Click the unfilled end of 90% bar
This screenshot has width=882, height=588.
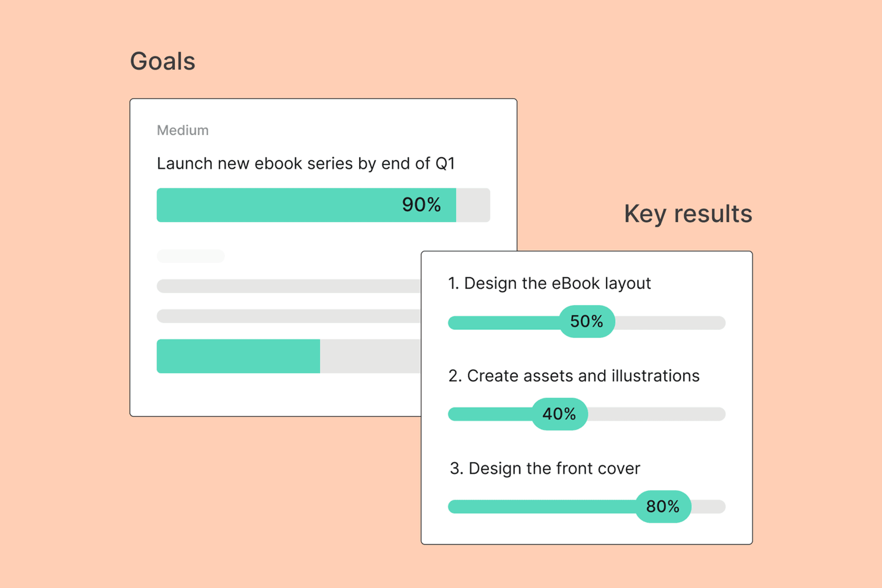point(473,205)
